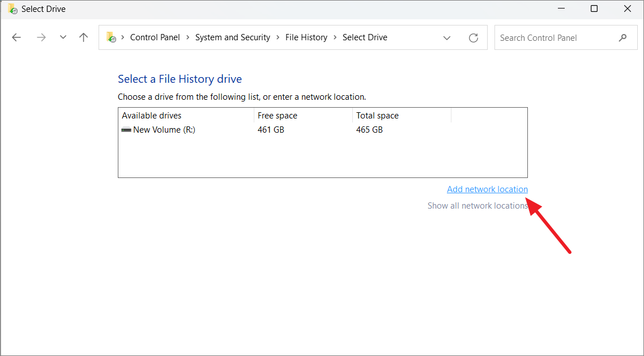Click the drive icon next to New Volume
644x356 pixels.
pyautogui.click(x=126, y=129)
